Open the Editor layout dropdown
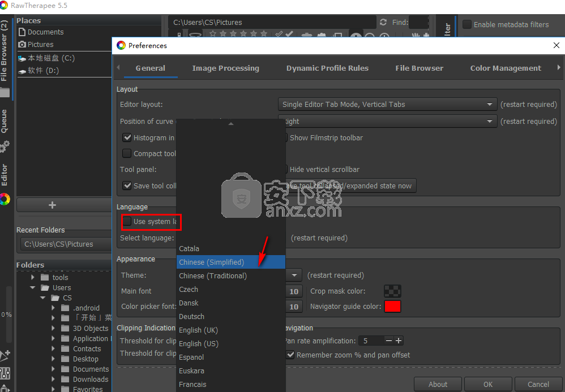 [387, 105]
